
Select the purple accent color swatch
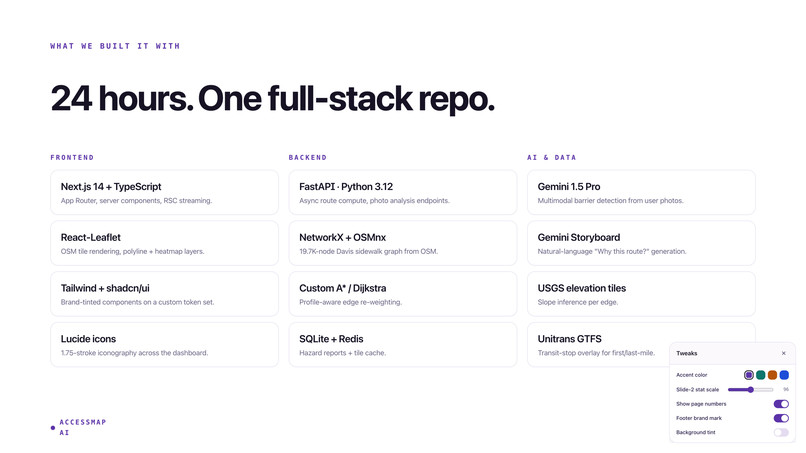point(749,375)
